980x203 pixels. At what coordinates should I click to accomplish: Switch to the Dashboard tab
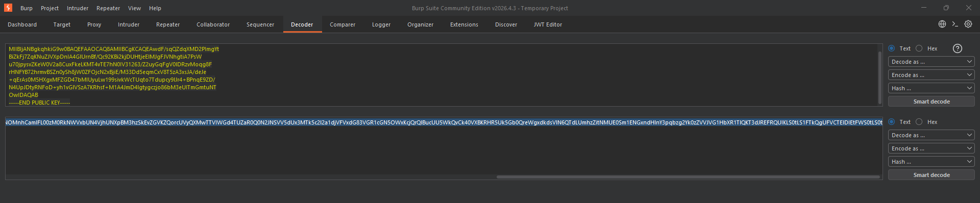click(x=22, y=24)
